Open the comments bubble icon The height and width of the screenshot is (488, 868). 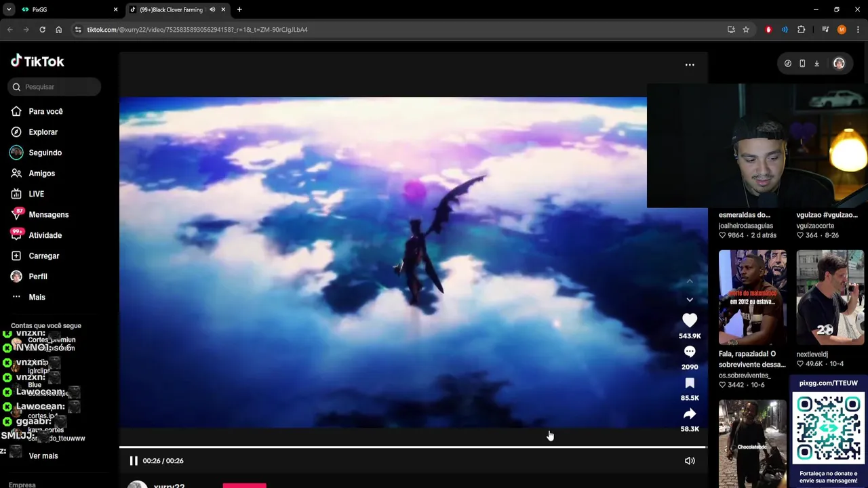tap(690, 352)
